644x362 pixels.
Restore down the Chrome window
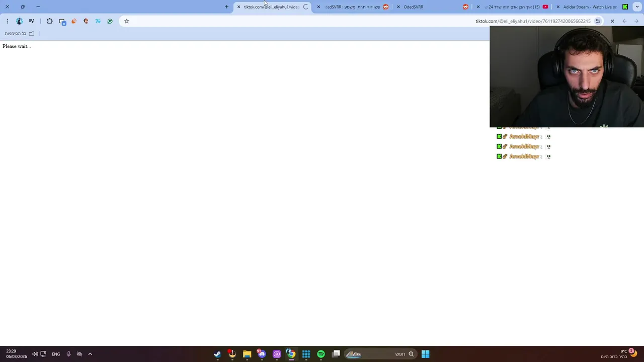tap(23, 7)
